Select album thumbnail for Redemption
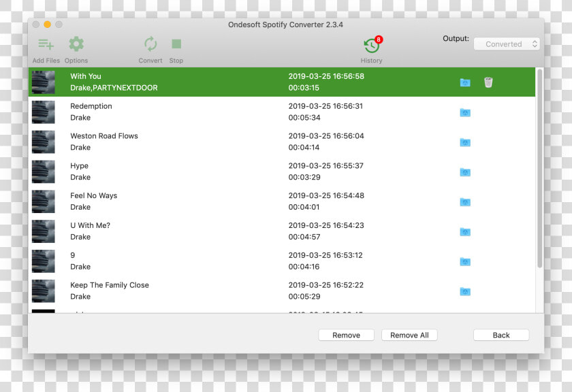 [44, 112]
